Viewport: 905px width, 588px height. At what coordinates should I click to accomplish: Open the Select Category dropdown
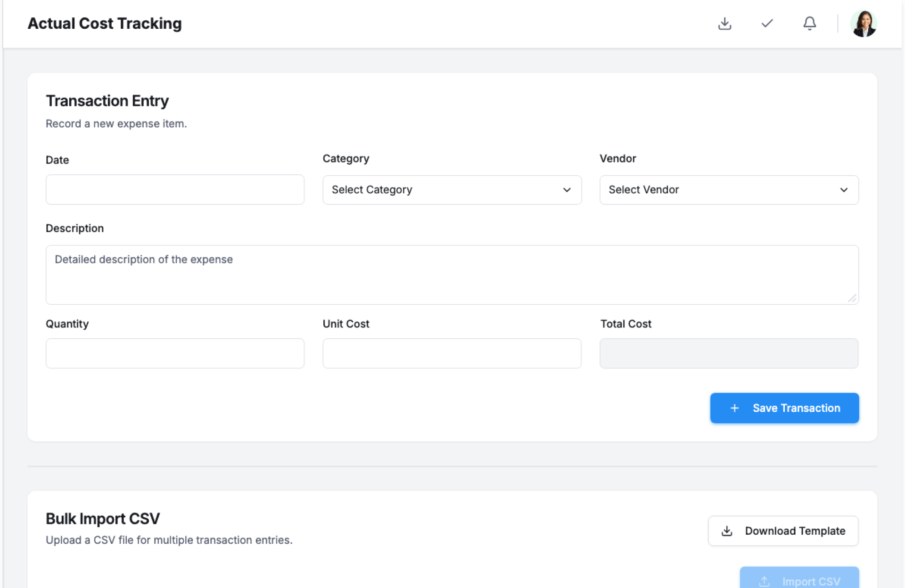point(452,190)
